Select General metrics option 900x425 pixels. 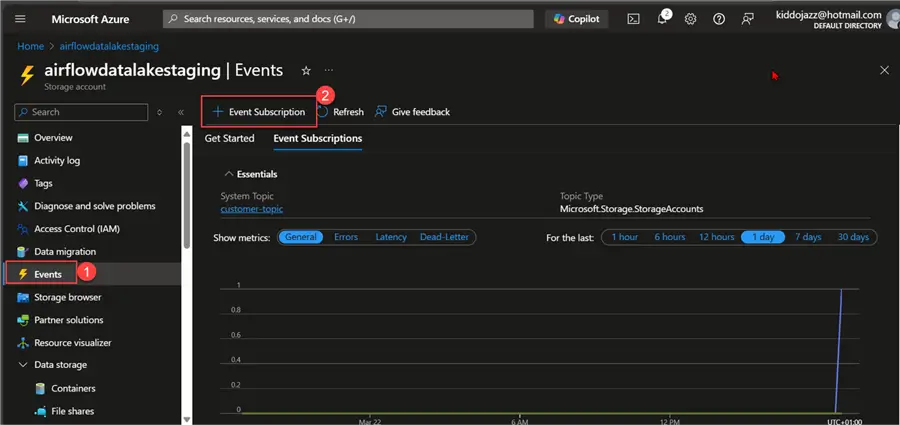point(301,237)
